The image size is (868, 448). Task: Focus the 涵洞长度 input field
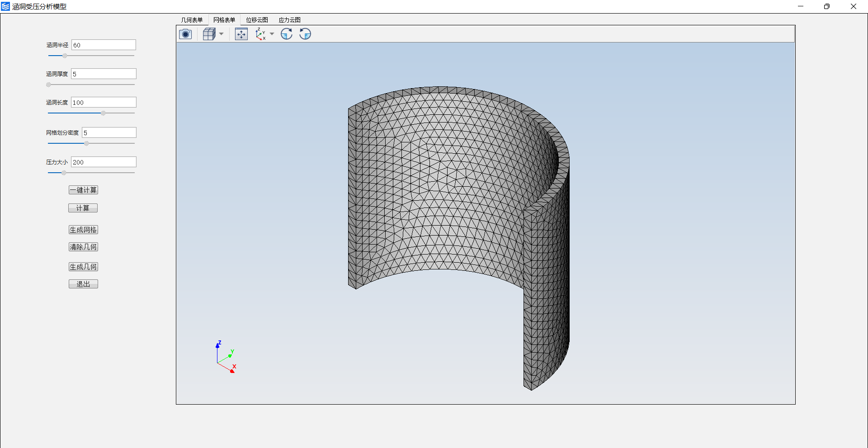(x=104, y=102)
